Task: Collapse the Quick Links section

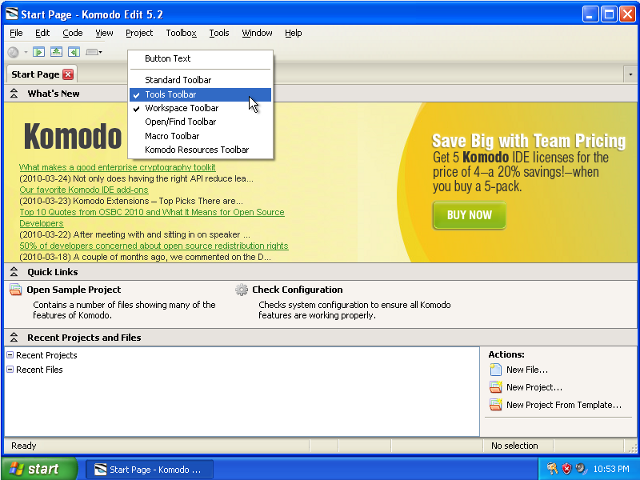Action: pyautogui.click(x=14, y=272)
